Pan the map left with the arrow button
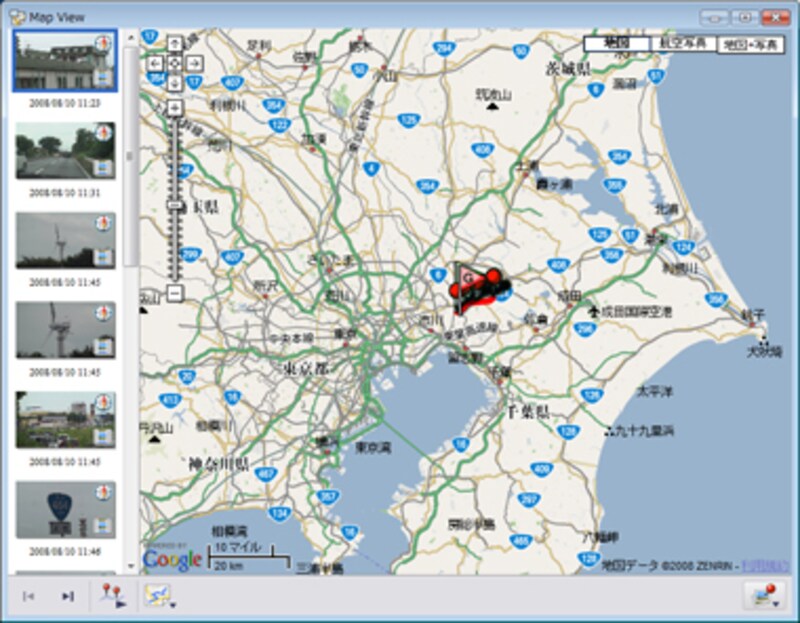 (x=155, y=64)
